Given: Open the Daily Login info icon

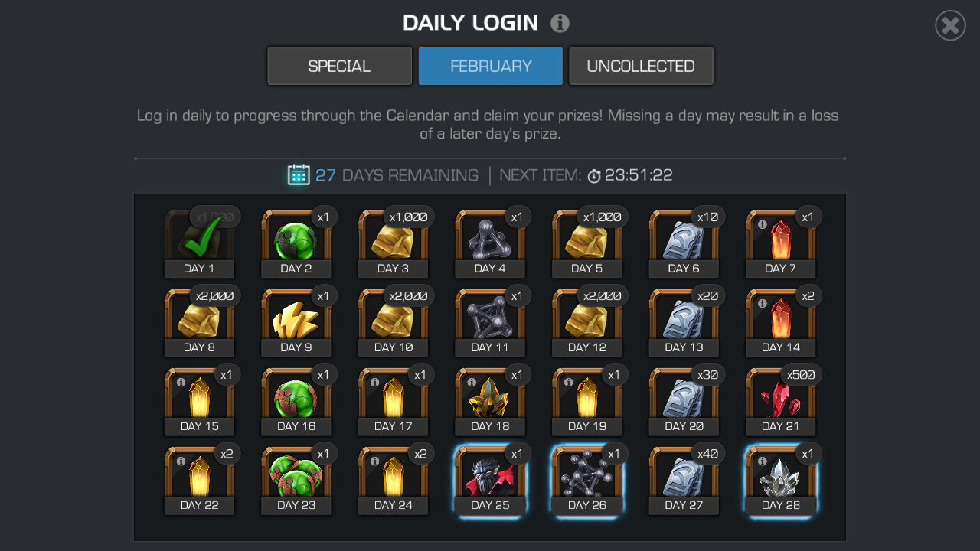Looking at the screenshot, I should [x=560, y=23].
